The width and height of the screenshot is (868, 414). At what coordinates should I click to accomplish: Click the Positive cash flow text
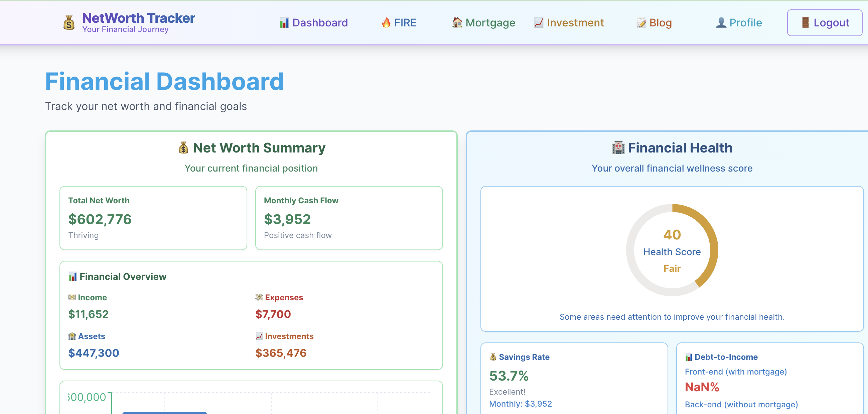click(x=298, y=235)
